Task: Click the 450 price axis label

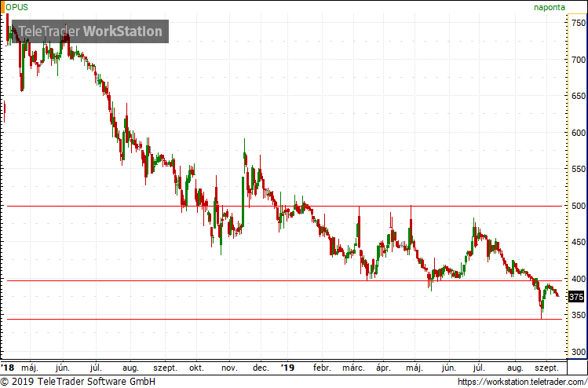Action: [577, 243]
